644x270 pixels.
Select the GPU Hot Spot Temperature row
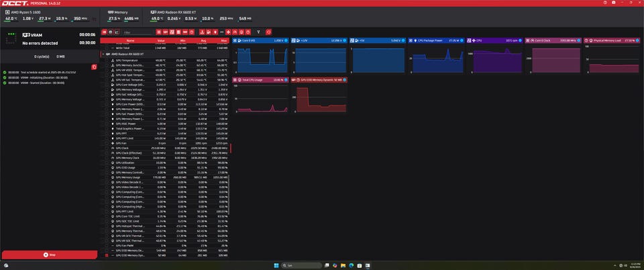(x=164, y=75)
